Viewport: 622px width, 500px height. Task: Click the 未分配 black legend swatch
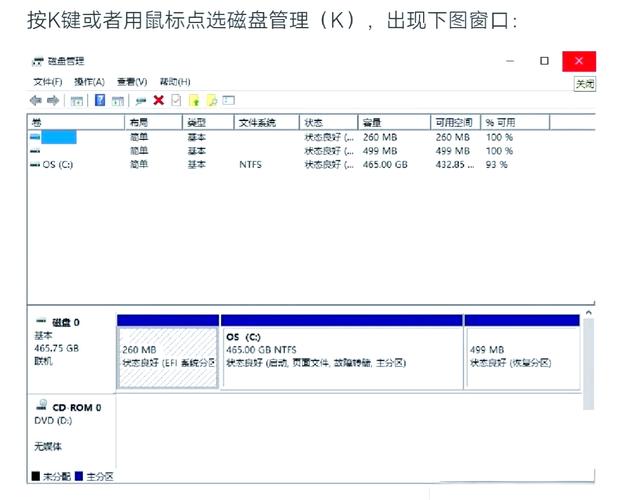click(36, 476)
